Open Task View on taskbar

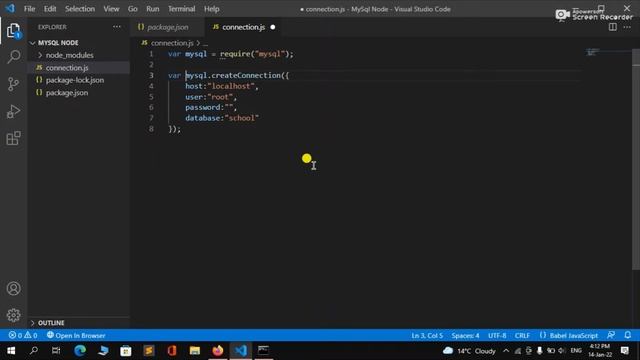pos(56,351)
